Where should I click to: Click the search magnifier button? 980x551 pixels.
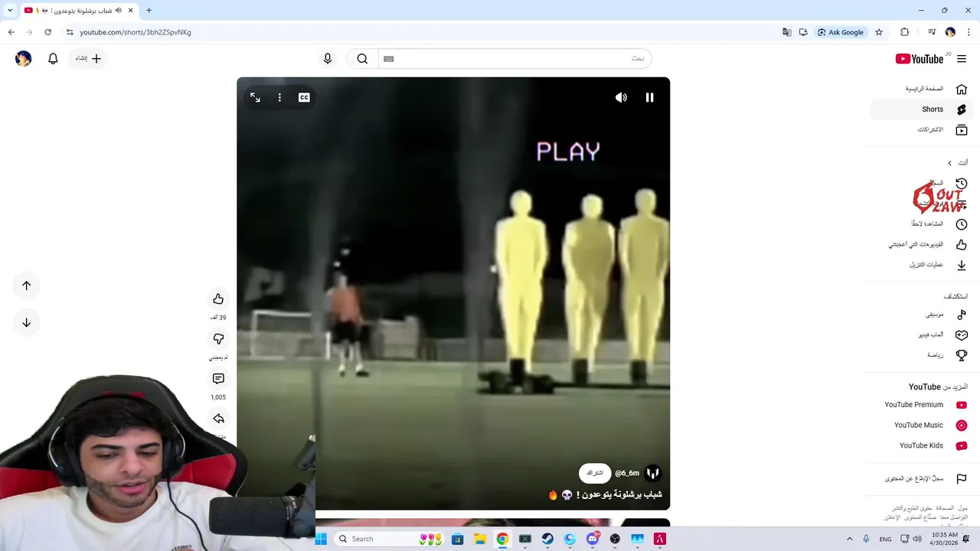[x=362, y=58]
